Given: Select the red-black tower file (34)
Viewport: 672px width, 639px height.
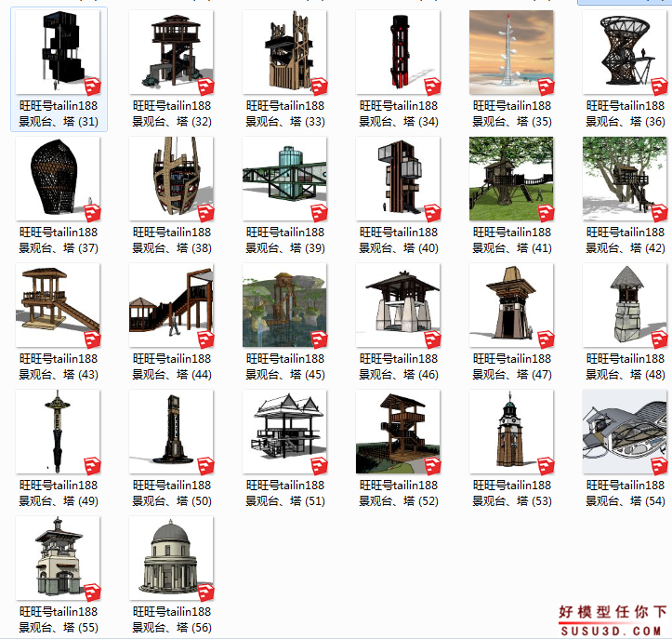Looking at the screenshot, I should click(x=398, y=52).
